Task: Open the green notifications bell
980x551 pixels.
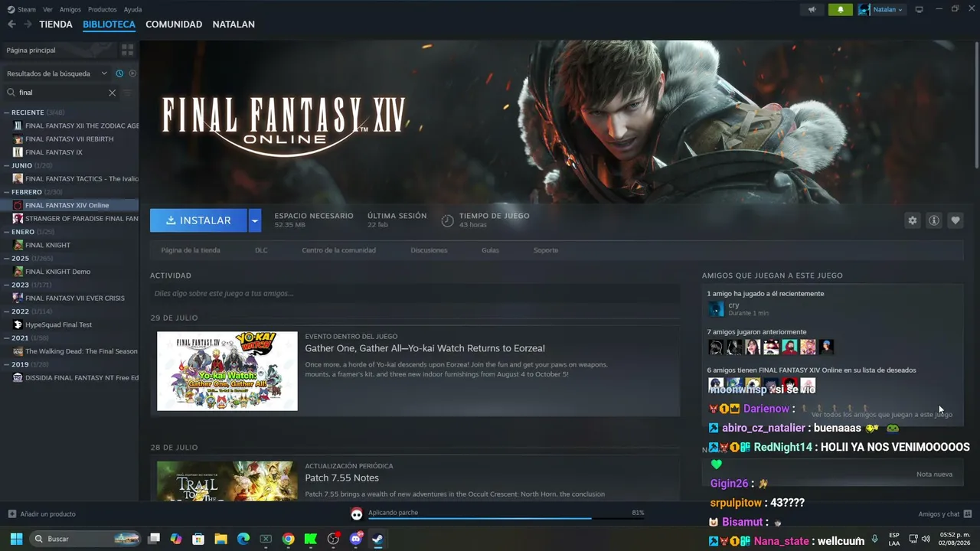Action: click(x=840, y=10)
